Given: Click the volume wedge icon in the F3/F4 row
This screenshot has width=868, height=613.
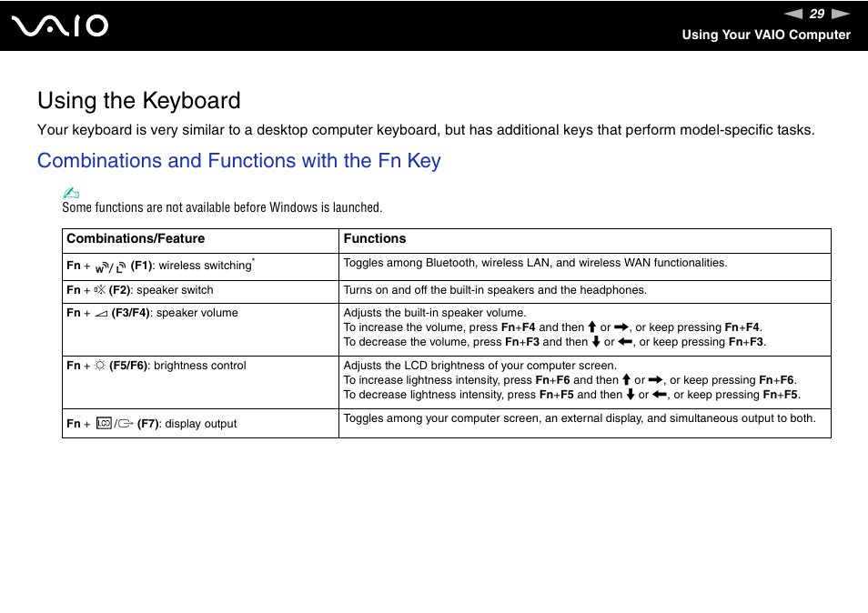Looking at the screenshot, I should coord(101,314).
